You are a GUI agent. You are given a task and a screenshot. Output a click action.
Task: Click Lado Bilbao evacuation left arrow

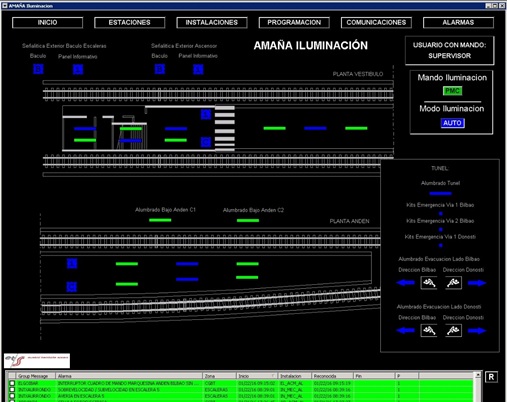(x=406, y=283)
